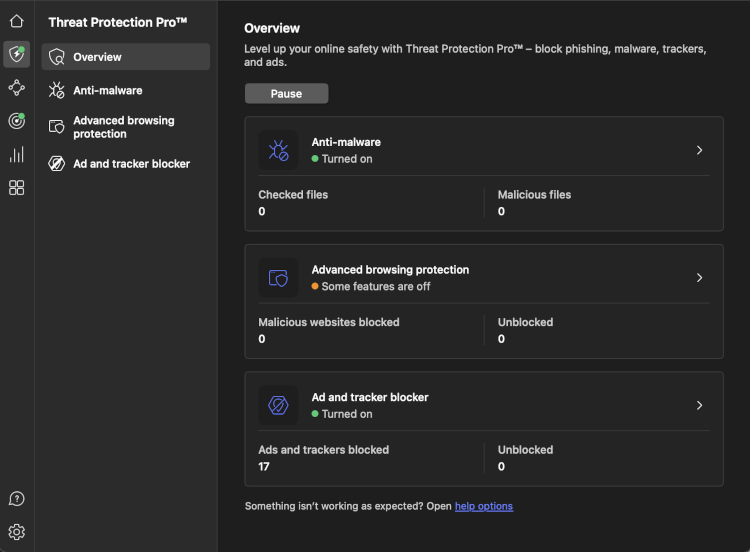
Task: Click Unblocked label under browsing protection
Action: (526, 322)
